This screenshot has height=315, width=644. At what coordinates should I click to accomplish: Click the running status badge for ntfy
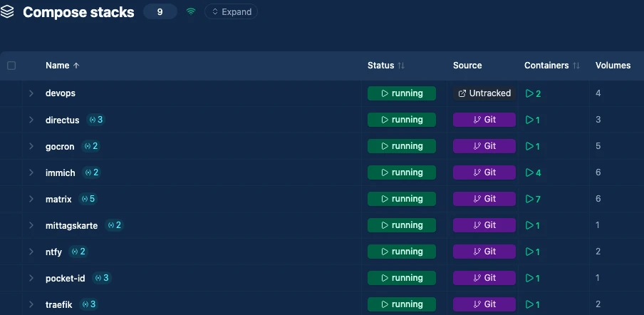(402, 252)
